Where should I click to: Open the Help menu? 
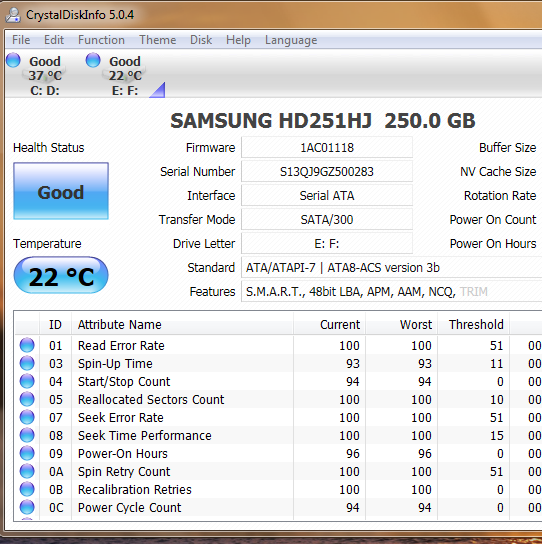point(238,40)
